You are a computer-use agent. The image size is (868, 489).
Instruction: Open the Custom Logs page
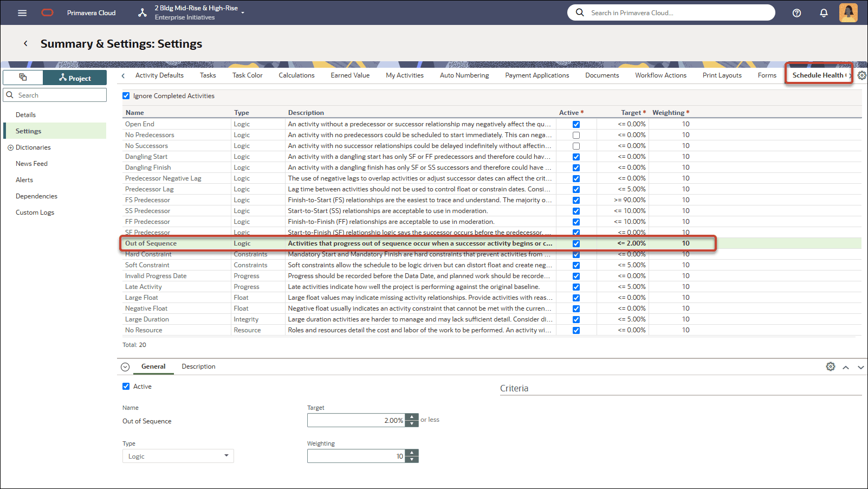tap(35, 213)
